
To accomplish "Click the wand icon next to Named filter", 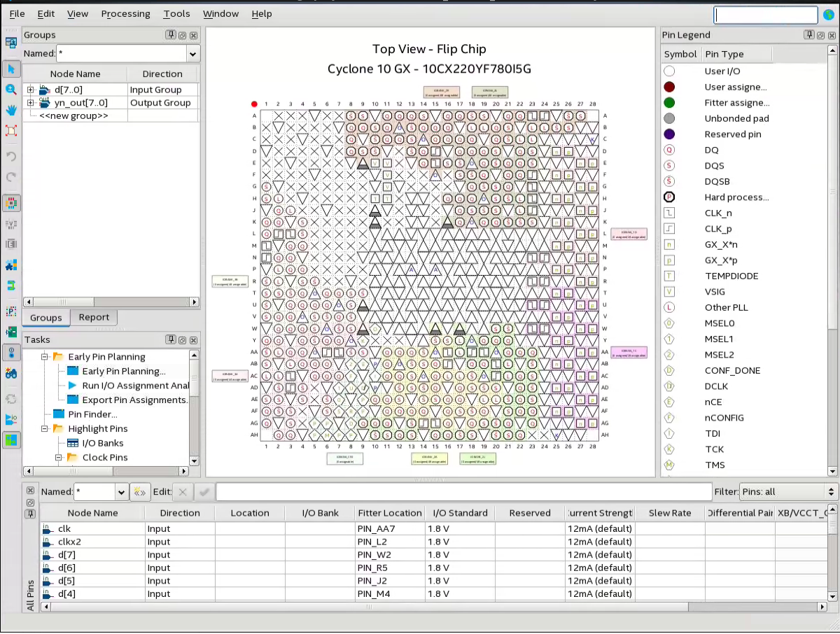I will pos(140,492).
